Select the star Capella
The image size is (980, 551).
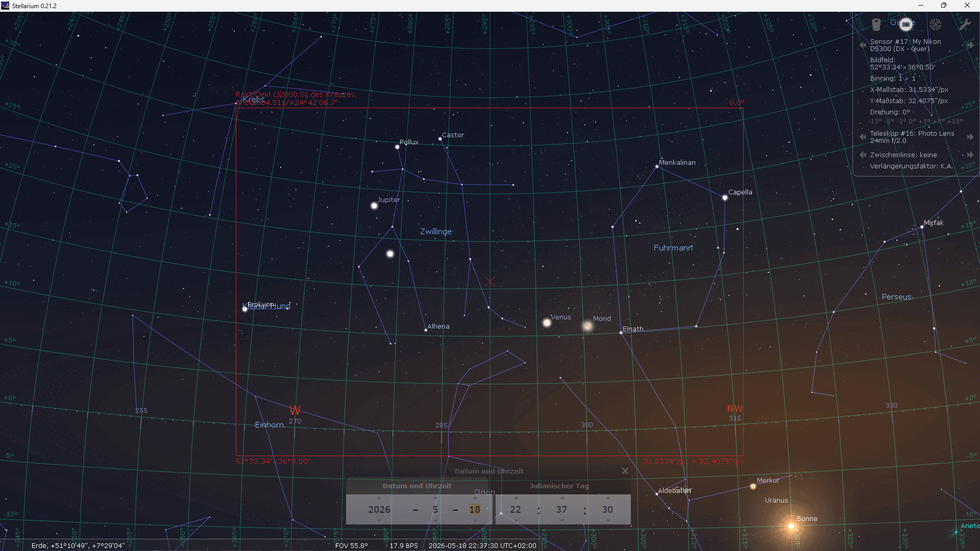[x=725, y=198]
